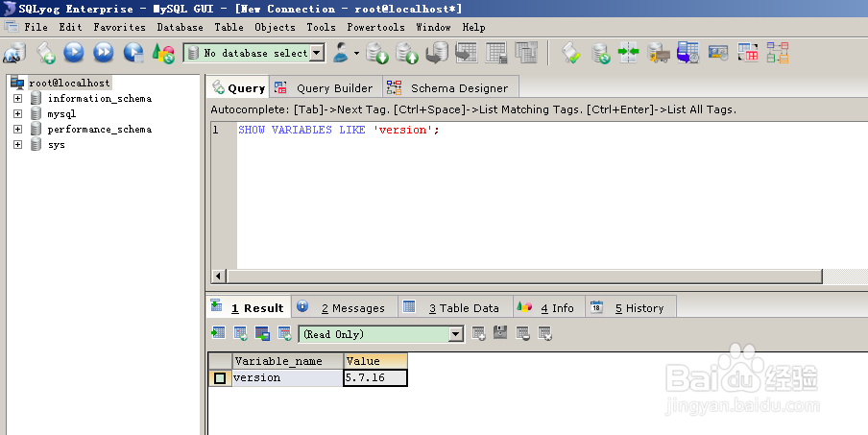Open the Edit menu
This screenshot has width=868, height=435.
tap(71, 27)
